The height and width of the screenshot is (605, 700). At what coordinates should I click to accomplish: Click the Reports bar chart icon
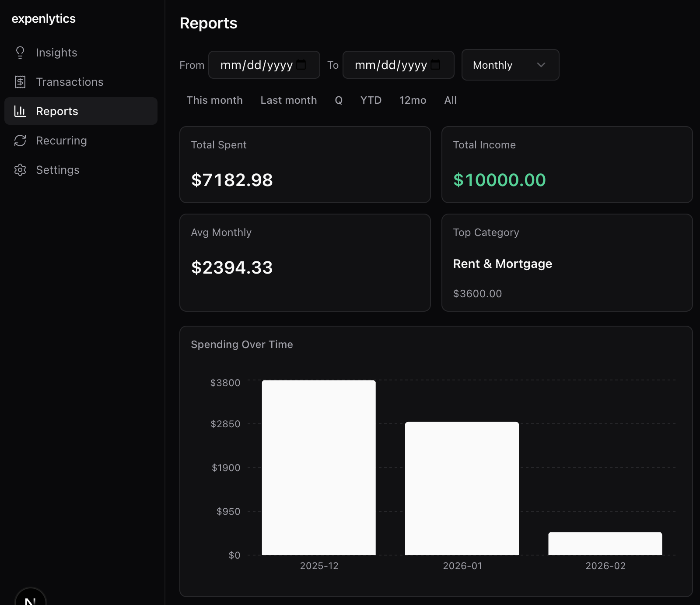click(20, 111)
